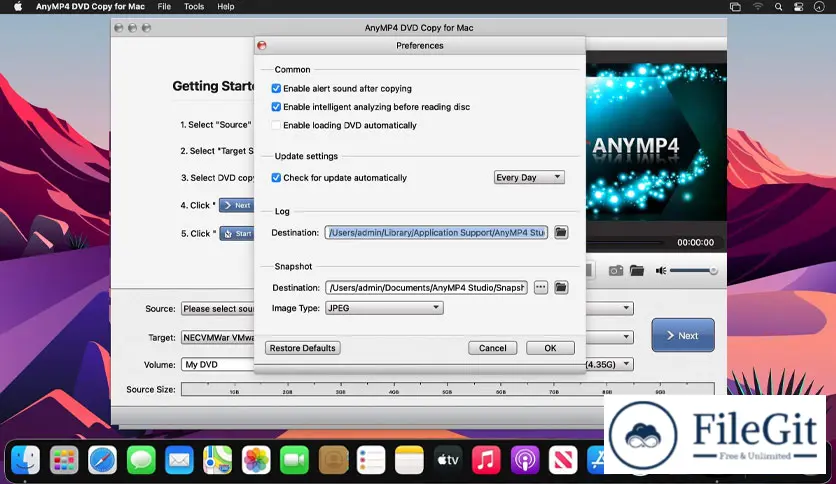Open JPEG Image Type dropdown
The width and height of the screenshot is (836, 484).
384,308
